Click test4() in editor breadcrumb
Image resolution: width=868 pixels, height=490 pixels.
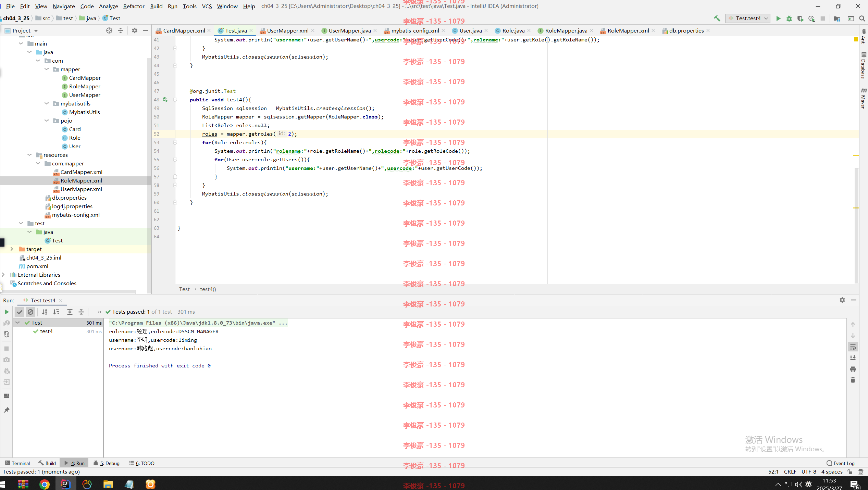pos(208,289)
